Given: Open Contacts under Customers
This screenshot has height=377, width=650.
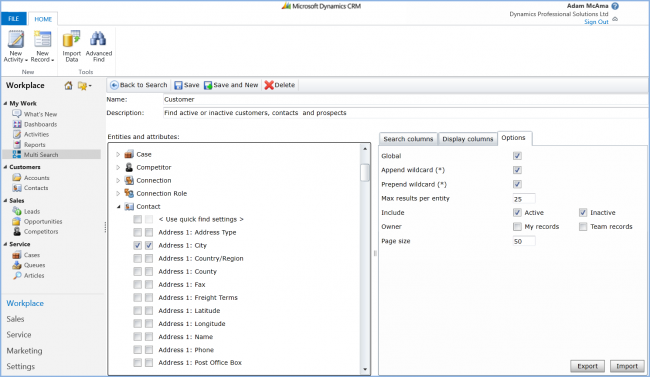Looking at the screenshot, I should coord(30,187).
